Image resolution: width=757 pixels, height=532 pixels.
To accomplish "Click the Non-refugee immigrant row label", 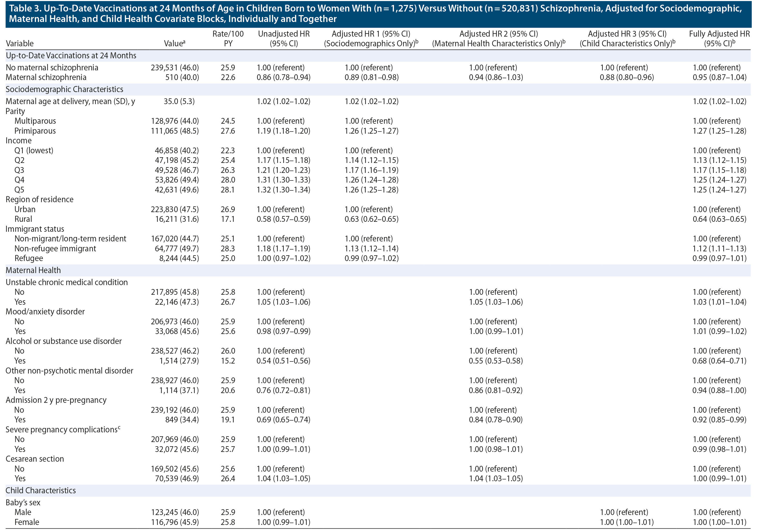I will point(55,249).
